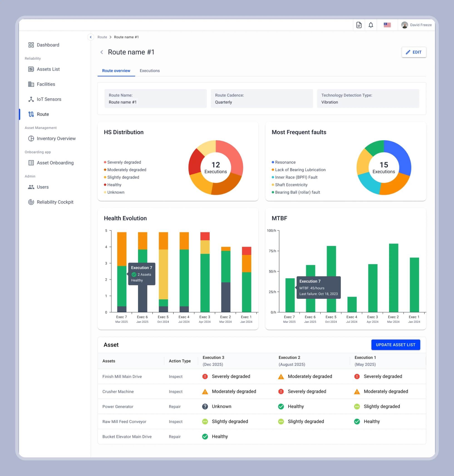Click the EDIT button
This screenshot has height=476, width=454.
point(414,52)
